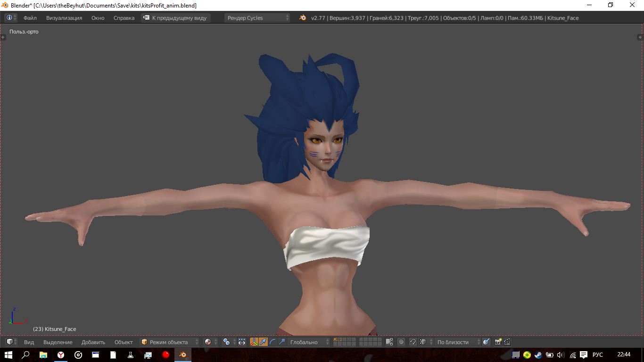The height and width of the screenshot is (362, 644).
Task: Open the Рендер Cycles engine dropdown
Action: [x=257, y=18]
